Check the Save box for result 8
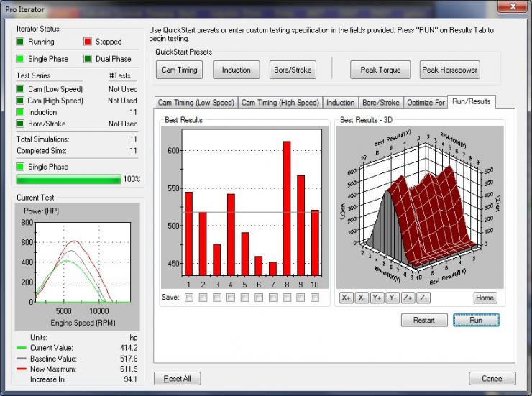 coord(287,298)
